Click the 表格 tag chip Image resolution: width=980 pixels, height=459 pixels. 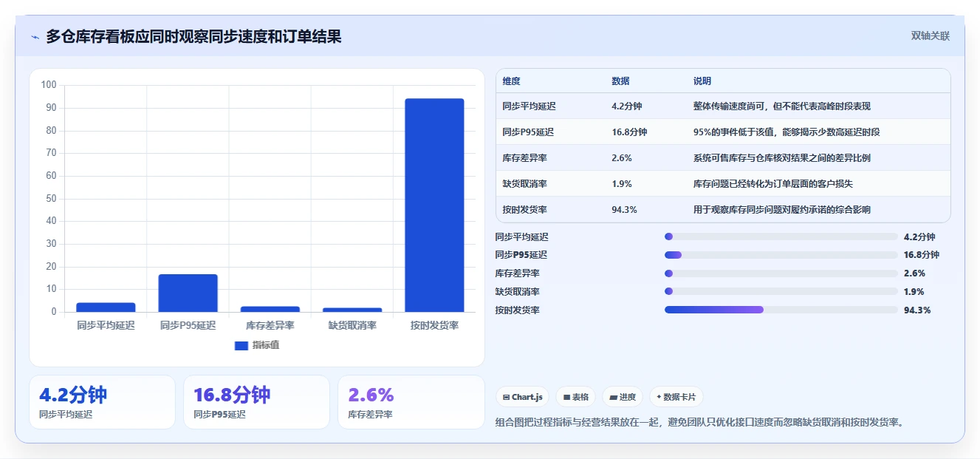(576, 397)
